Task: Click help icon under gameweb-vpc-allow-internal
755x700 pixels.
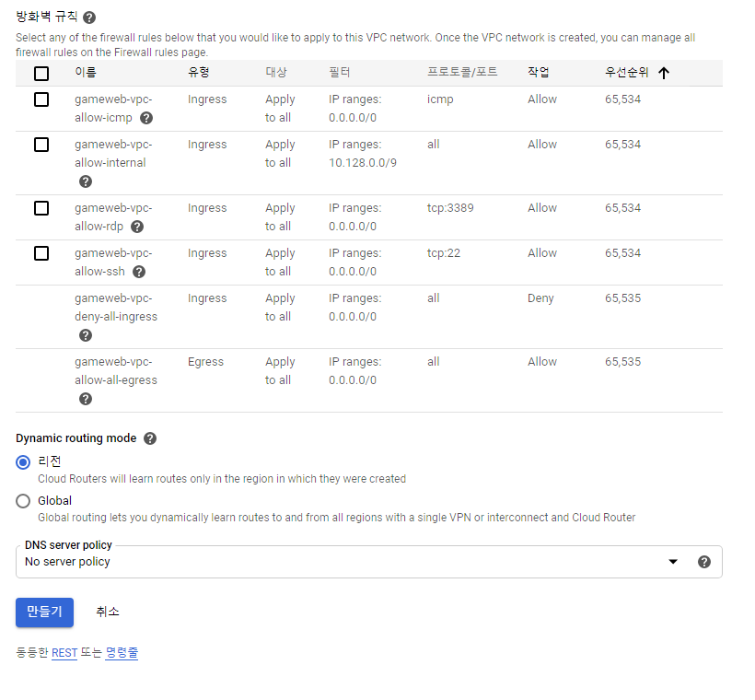Action: 86,181
